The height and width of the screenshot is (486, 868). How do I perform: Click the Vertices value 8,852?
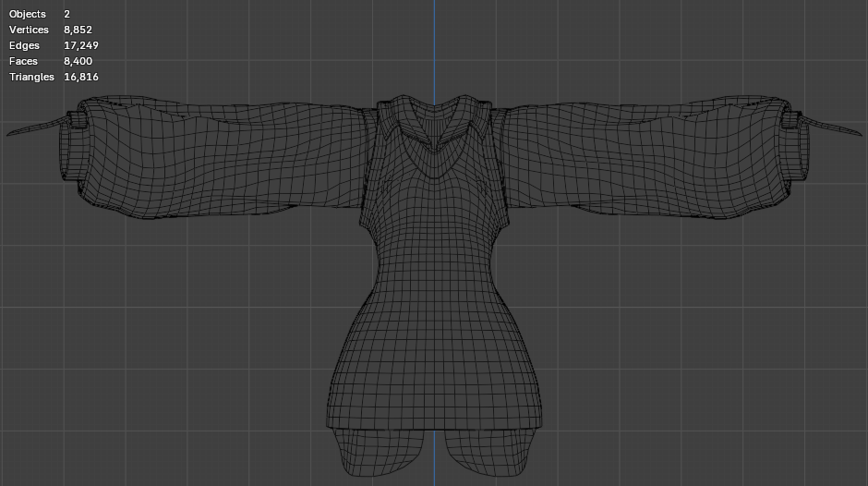point(78,30)
